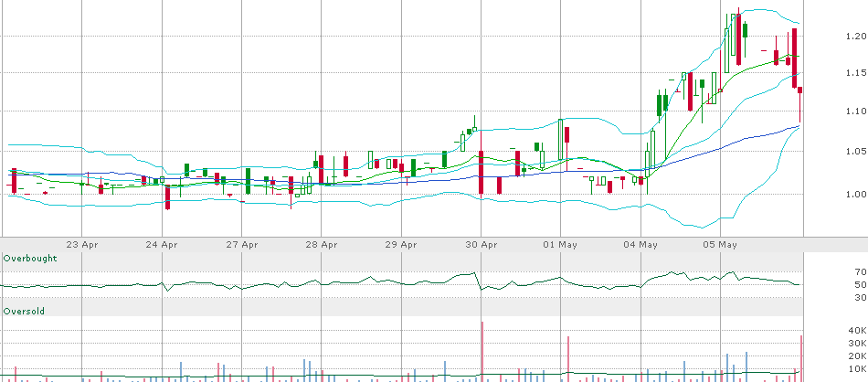Select the 50 oscillator level label
The image size is (868, 382).
[x=861, y=285]
